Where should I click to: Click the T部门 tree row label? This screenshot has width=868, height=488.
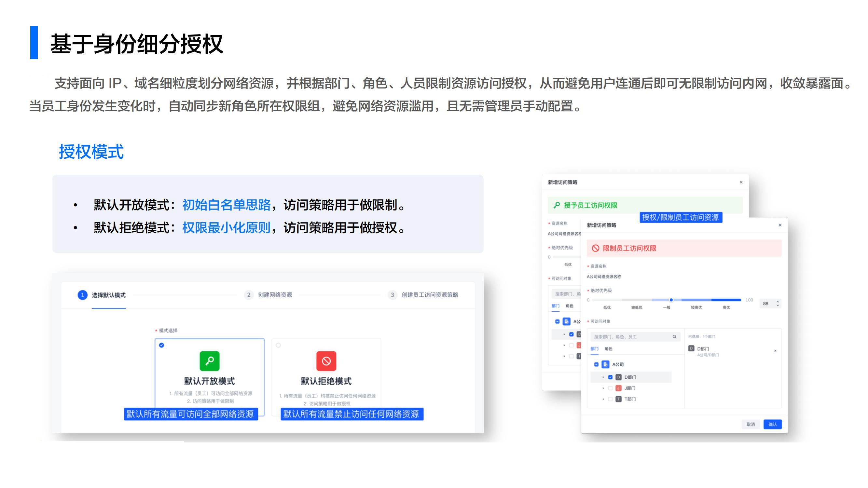(x=630, y=399)
